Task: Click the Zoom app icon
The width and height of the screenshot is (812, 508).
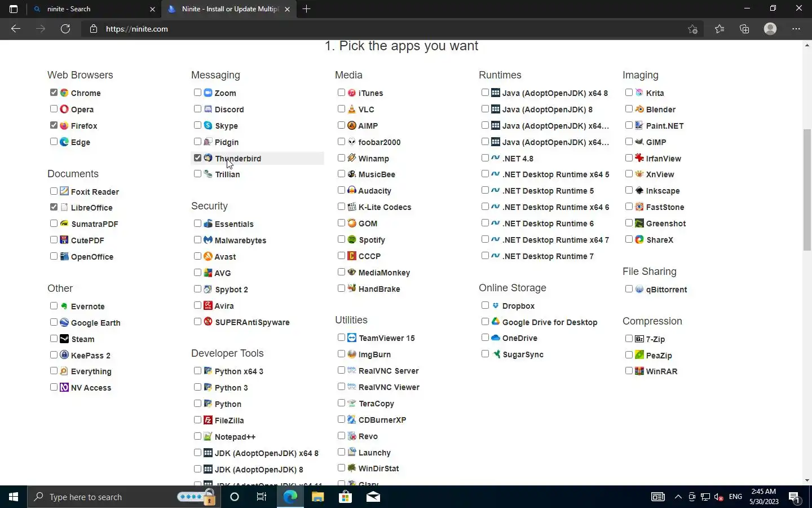Action: (x=208, y=93)
